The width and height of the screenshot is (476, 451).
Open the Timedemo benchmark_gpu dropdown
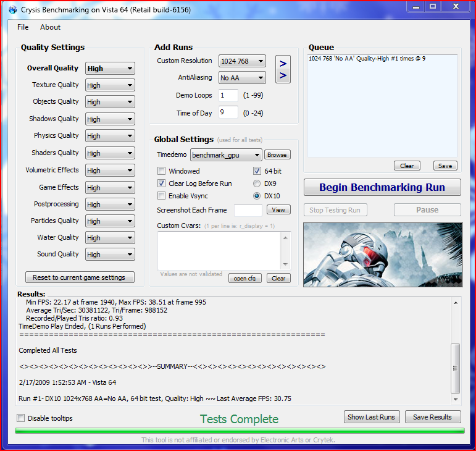tap(226, 155)
